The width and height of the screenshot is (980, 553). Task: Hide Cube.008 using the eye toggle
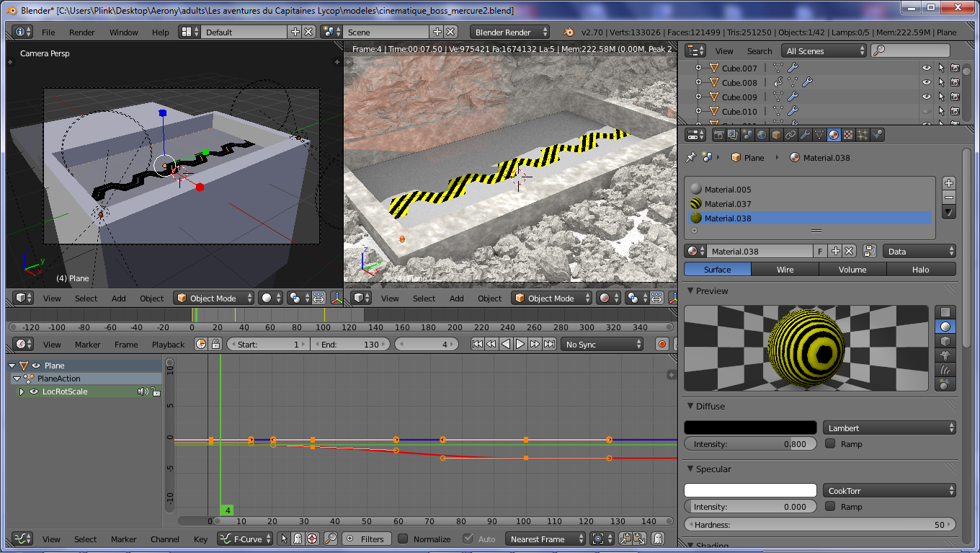point(927,82)
